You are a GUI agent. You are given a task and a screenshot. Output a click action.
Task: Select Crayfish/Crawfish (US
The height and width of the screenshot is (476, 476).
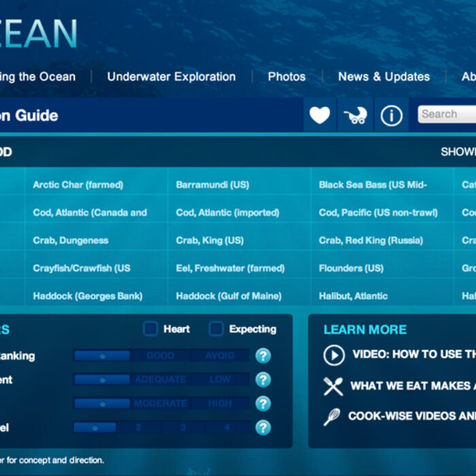tap(82, 268)
